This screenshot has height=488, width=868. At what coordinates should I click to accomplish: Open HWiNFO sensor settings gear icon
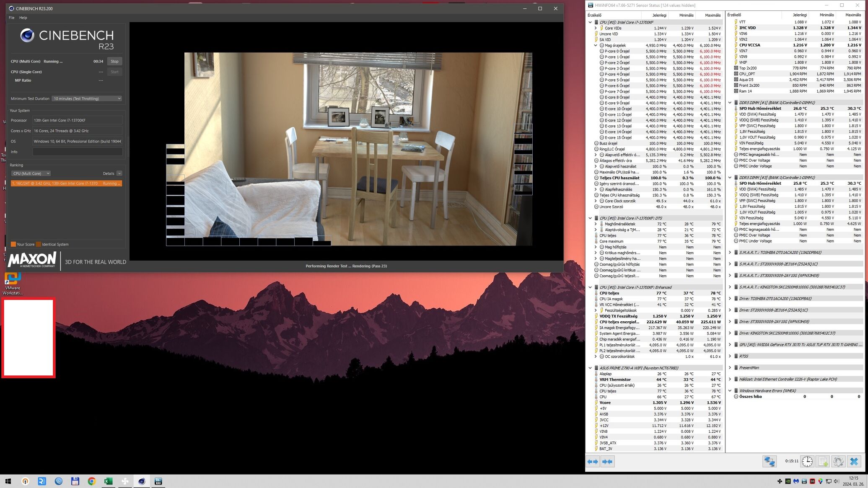pos(838,462)
